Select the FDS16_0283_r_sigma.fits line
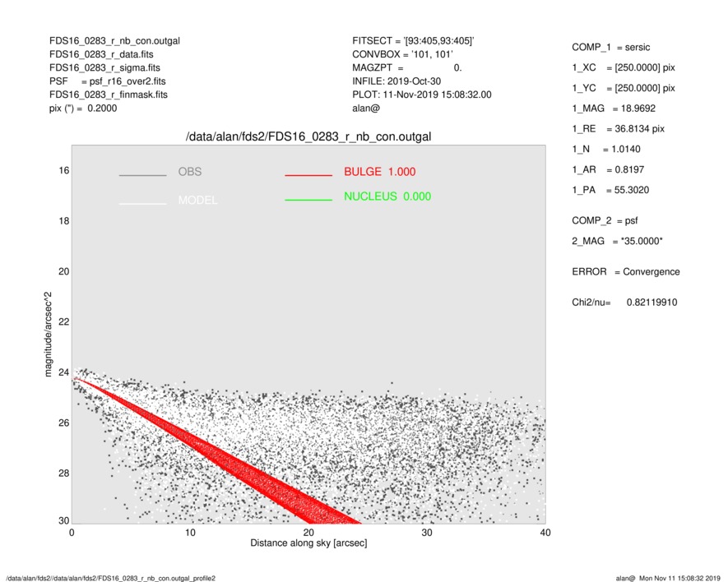Viewport: 728px width, 582px height. [x=104, y=67]
